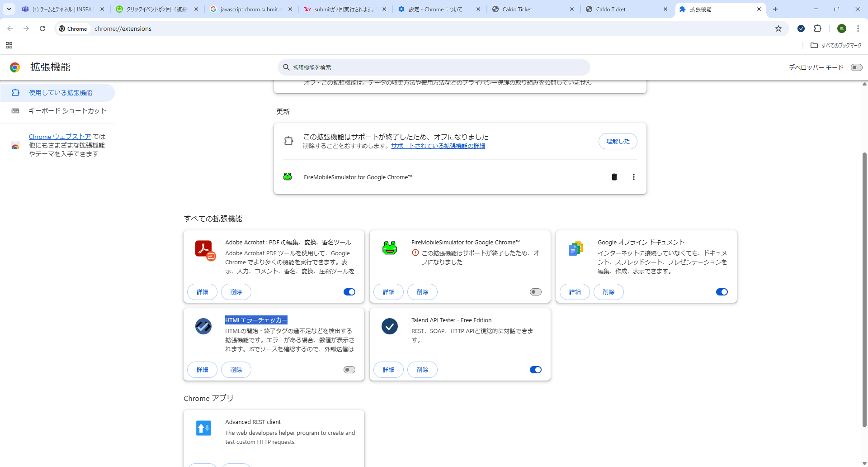Click the Talend API Tester card icon

tap(390, 326)
